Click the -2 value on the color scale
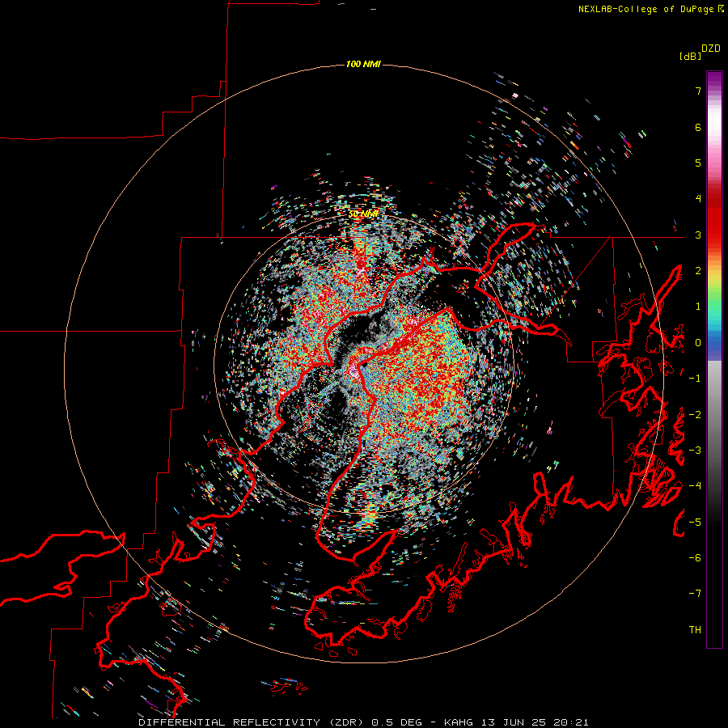This screenshot has width=728, height=728. click(x=695, y=415)
